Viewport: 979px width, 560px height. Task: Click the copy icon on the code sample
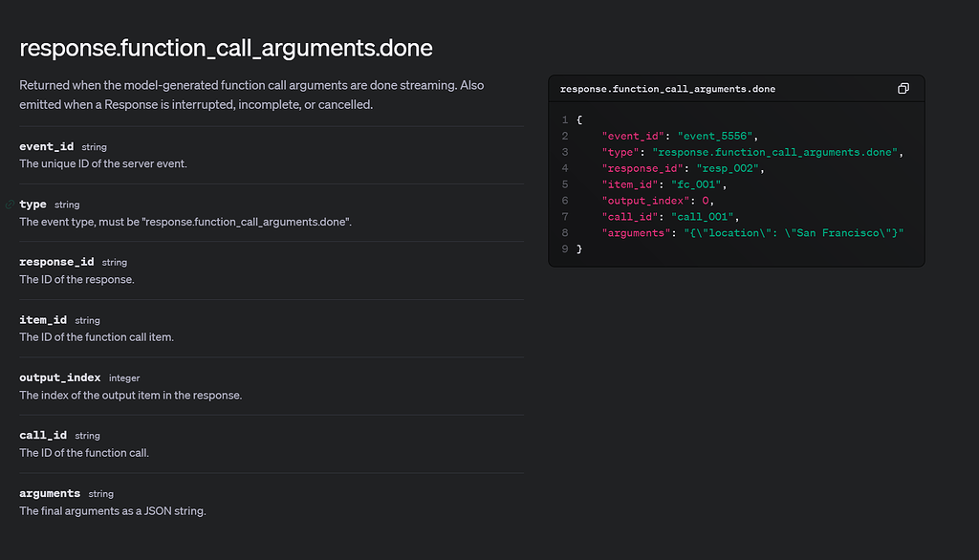point(903,88)
